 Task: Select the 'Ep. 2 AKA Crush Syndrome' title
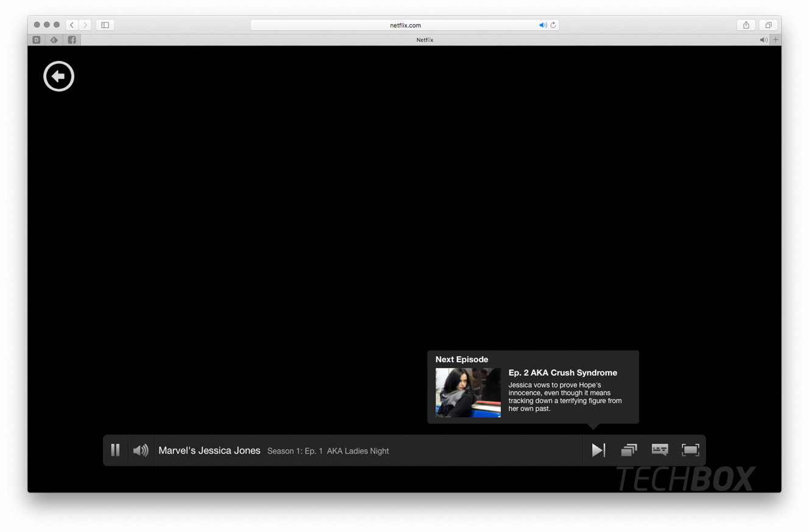(563, 373)
